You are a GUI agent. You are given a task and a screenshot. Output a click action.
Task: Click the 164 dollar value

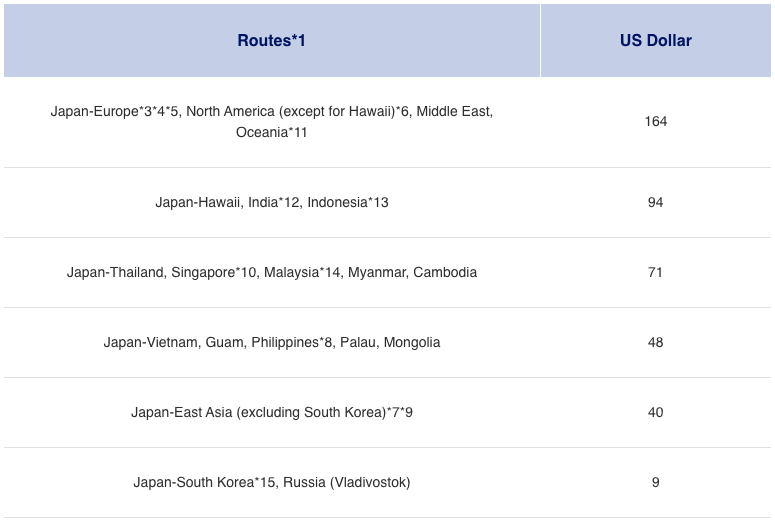pyautogui.click(x=655, y=121)
